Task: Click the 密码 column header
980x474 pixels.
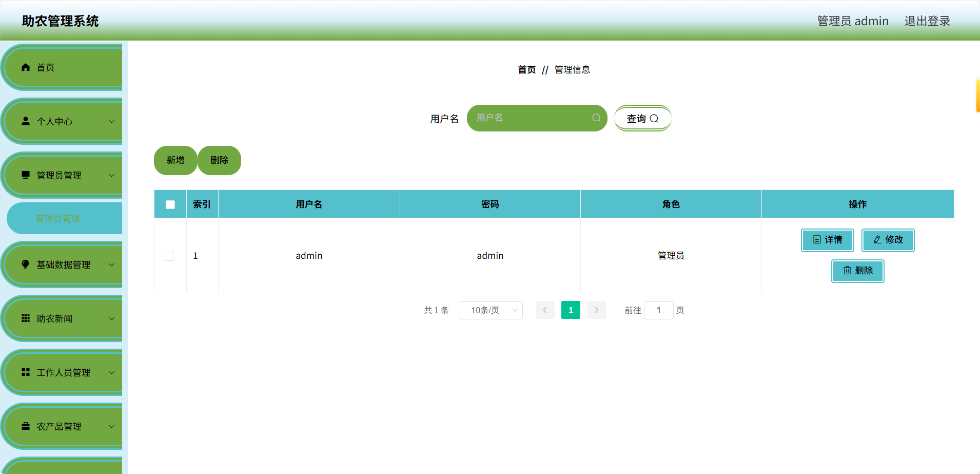Action: (490, 204)
